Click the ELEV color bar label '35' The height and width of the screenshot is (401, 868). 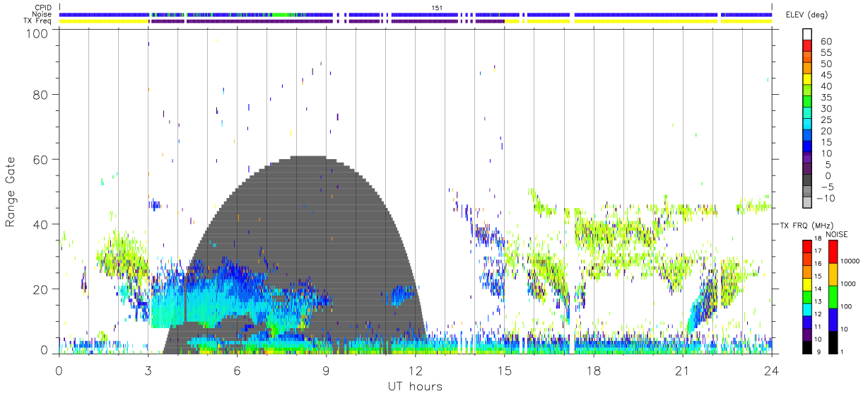pos(826,98)
